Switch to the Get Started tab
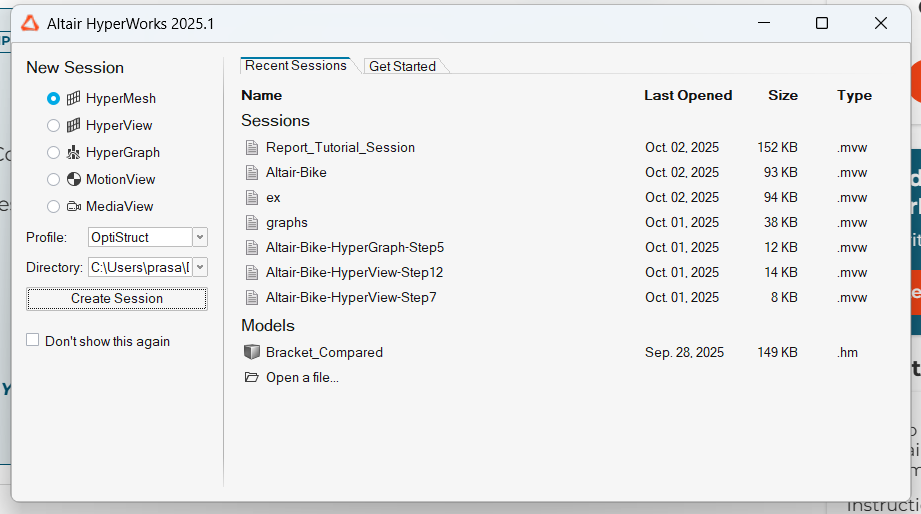Screen dimensions: 921x514 click(402, 66)
